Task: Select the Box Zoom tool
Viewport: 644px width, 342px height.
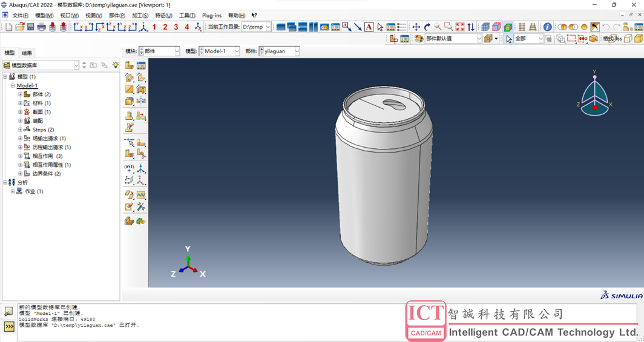Action: point(449,27)
